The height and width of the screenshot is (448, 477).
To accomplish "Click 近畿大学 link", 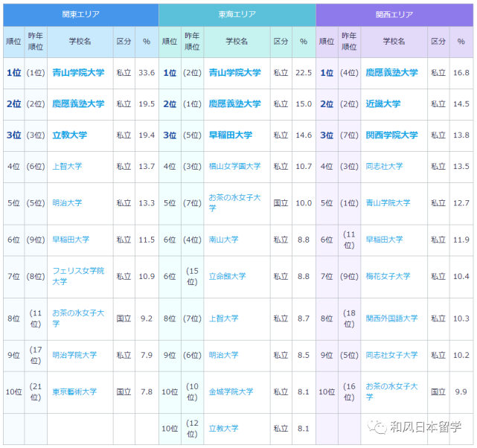I will (x=383, y=103).
